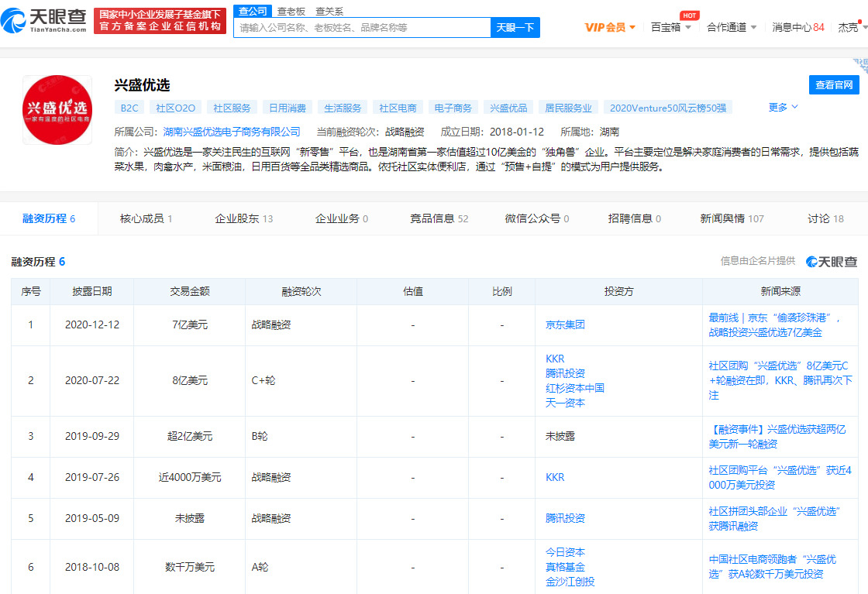Image resolution: width=868 pixels, height=594 pixels.
Task: Open news 兴盛优选获超两亿美元新一轮融资
Action: click(777, 436)
